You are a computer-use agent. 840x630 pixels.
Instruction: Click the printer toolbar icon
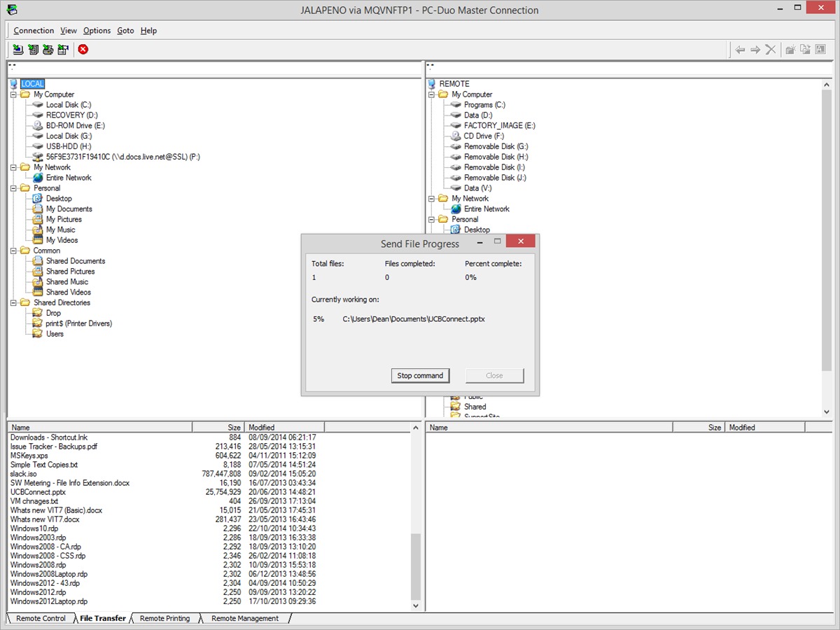(x=48, y=50)
